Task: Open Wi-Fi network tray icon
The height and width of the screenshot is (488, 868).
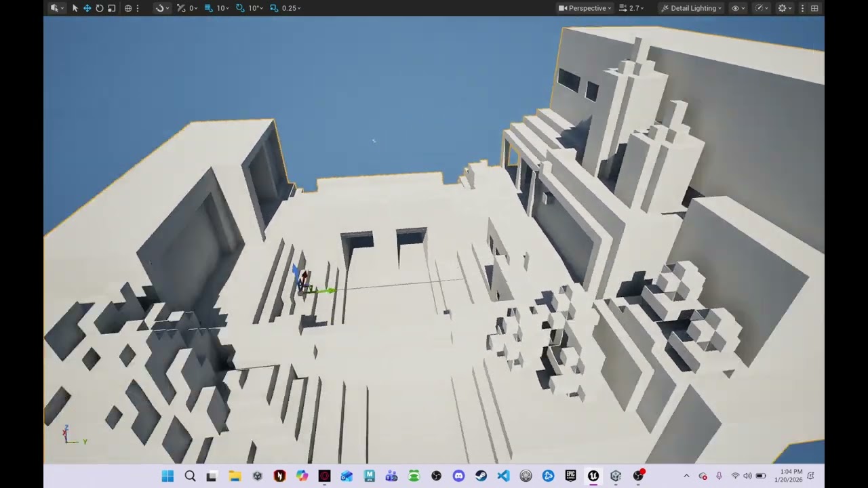Action: coord(735,476)
